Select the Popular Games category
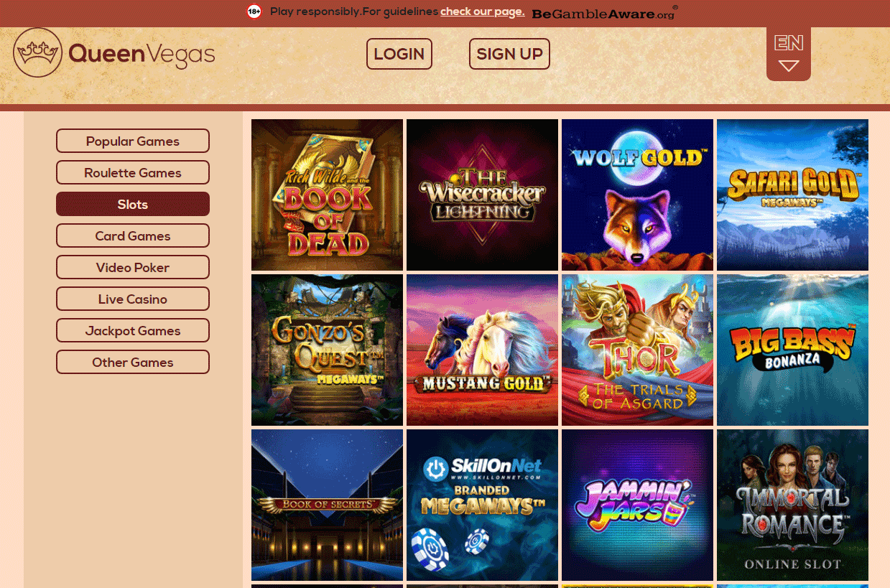Image resolution: width=890 pixels, height=588 pixels. (133, 141)
